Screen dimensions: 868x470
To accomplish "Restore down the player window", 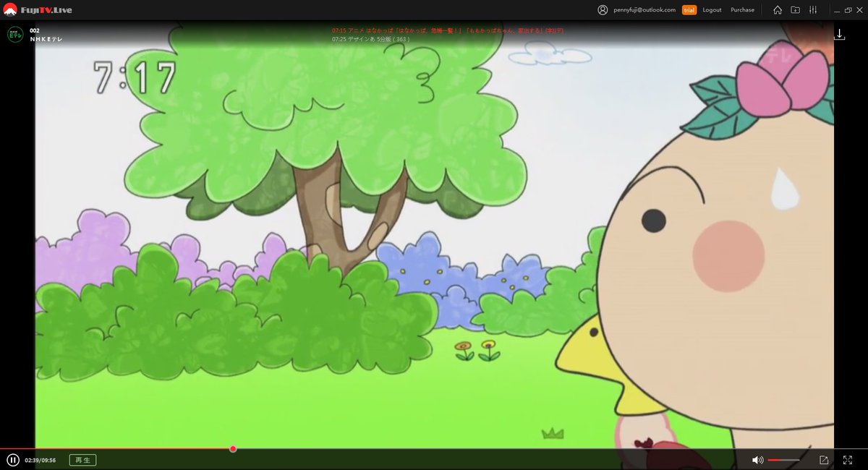I will click(848, 10).
